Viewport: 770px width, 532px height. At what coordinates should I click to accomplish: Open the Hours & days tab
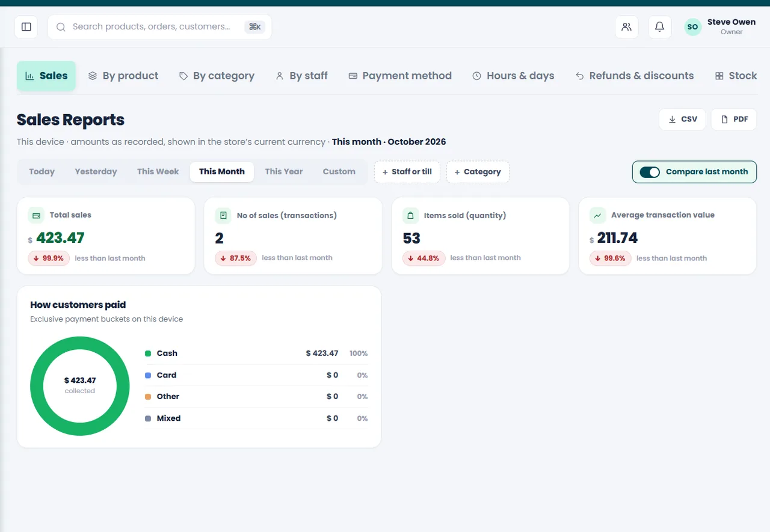513,76
